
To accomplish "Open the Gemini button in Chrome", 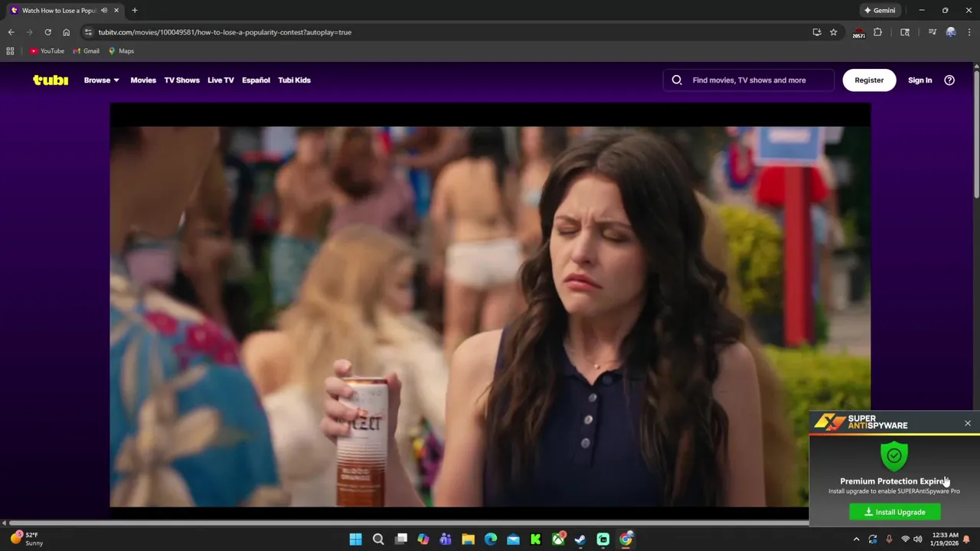I will tap(879, 11).
